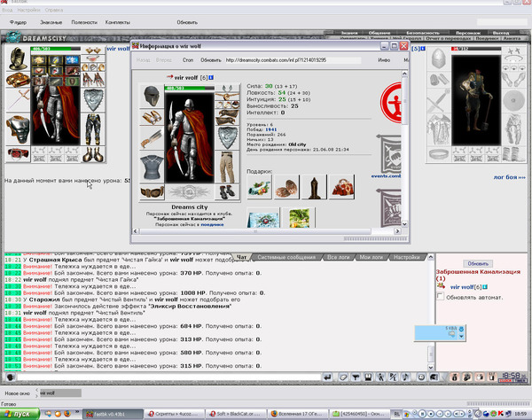This screenshot has width=532, height=420.
Task: Click the left player's golden bracers slot
Action: point(18,80)
